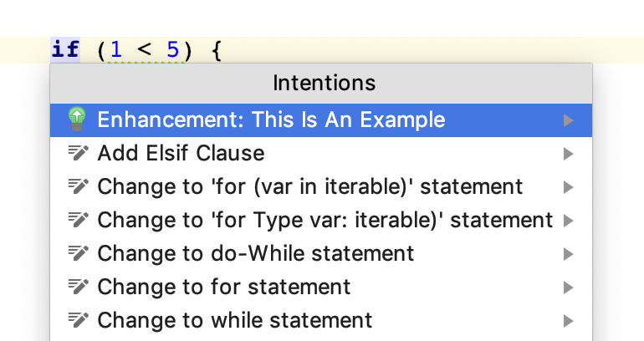Viewport: 644px width, 341px height.
Task: Click the Intentions popup header
Action: click(x=324, y=83)
